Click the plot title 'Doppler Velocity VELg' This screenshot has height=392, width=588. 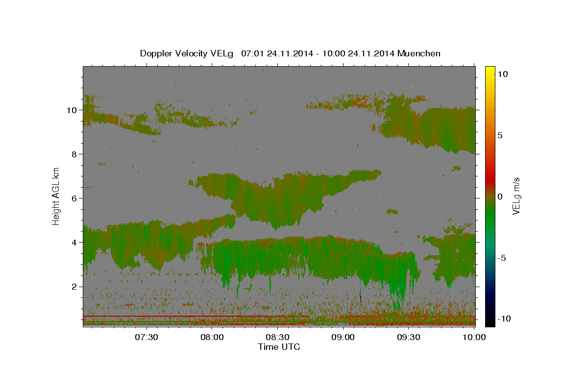(290, 53)
